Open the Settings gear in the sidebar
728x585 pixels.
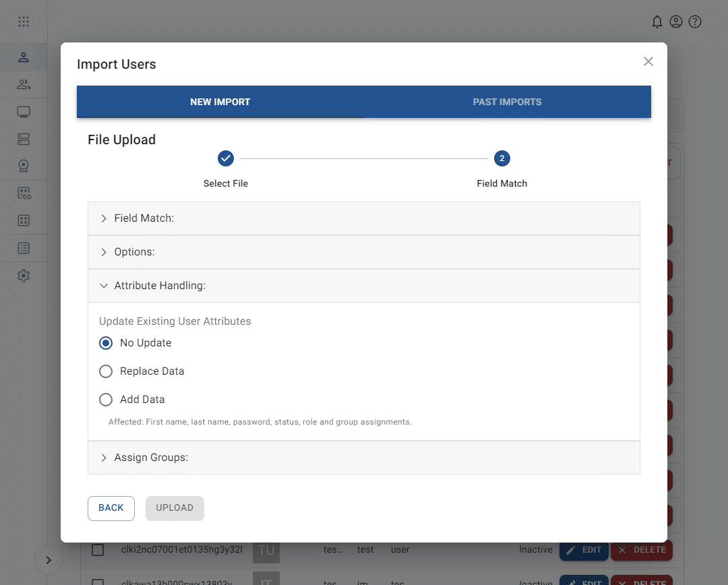[24, 275]
